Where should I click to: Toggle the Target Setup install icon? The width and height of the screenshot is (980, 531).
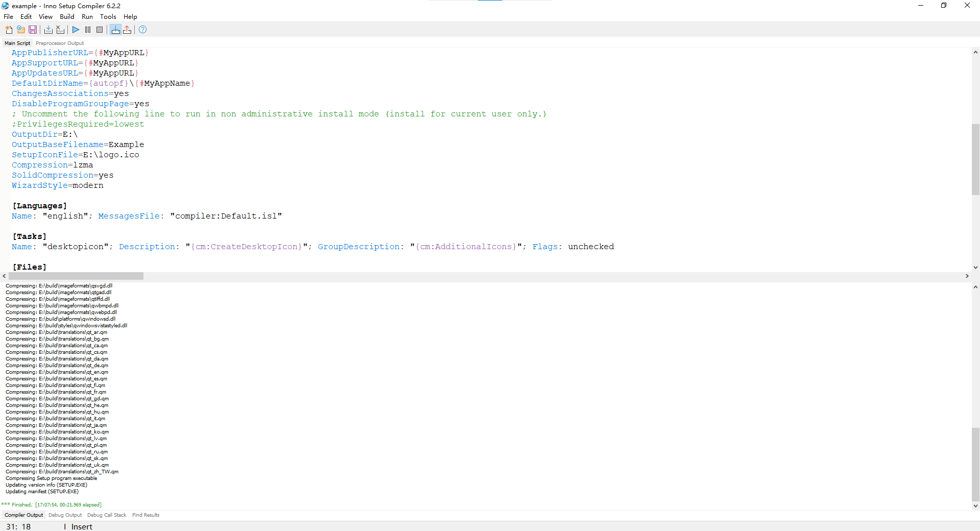point(116,30)
